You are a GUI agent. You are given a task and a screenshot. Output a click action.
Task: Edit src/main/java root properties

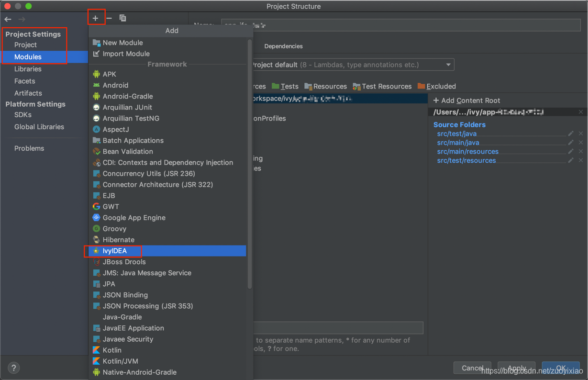(571, 143)
